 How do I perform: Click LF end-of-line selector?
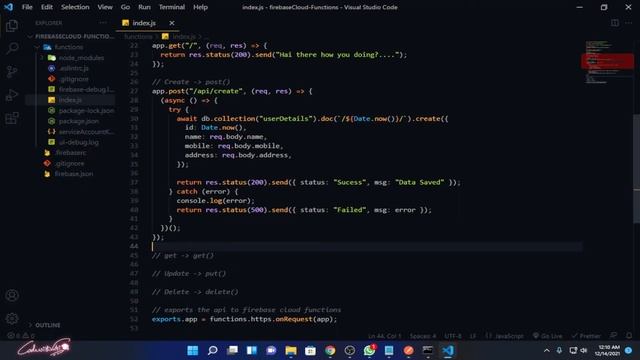(x=473, y=336)
